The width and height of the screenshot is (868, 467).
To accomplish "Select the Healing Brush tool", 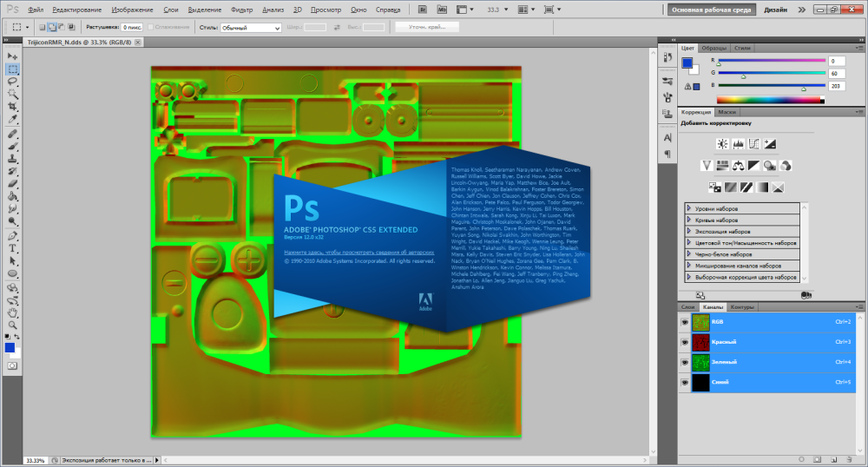I will pyautogui.click(x=12, y=134).
